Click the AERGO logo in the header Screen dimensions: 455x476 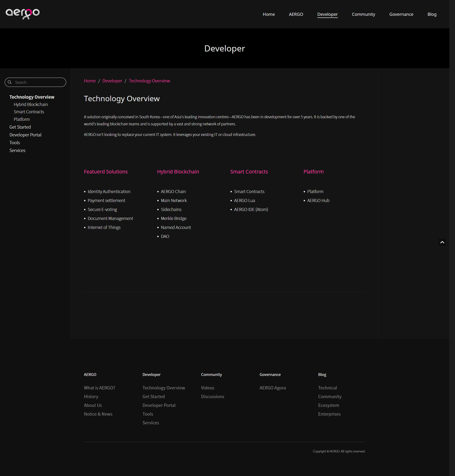click(x=23, y=14)
